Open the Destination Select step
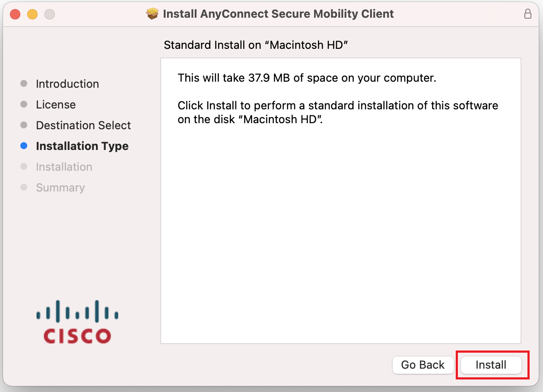Viewport: 543px width, 392px height. point(83,125)
